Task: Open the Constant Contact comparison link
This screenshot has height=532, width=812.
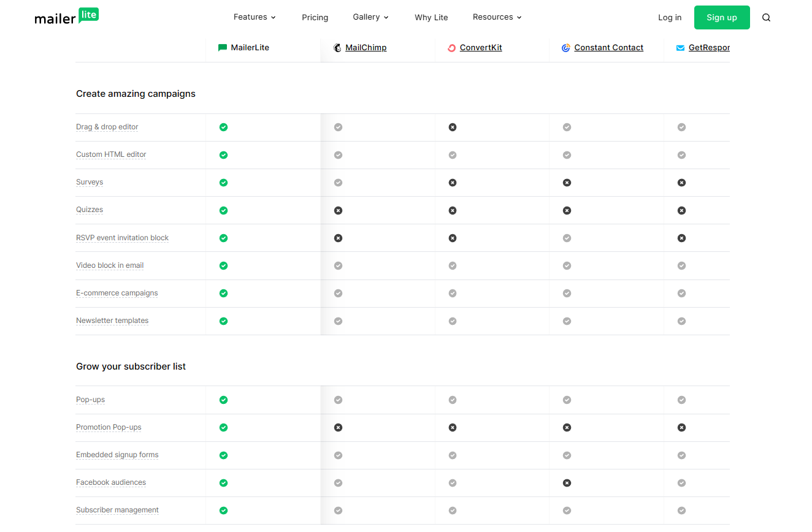Action: tap(608, 48)
